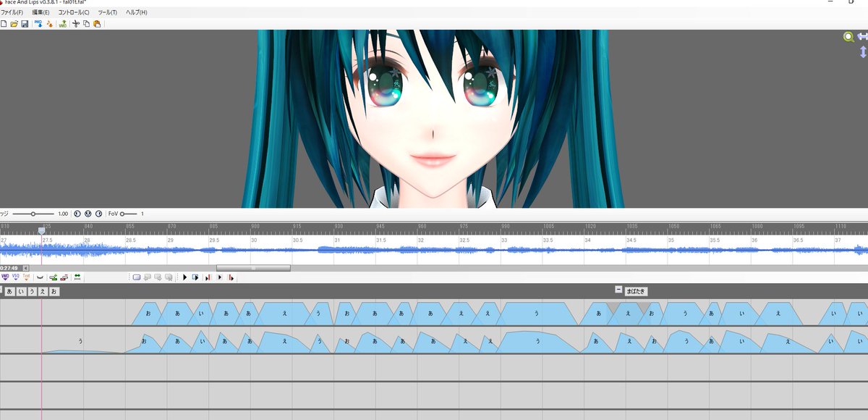Click the PMD model import icon

38,24
